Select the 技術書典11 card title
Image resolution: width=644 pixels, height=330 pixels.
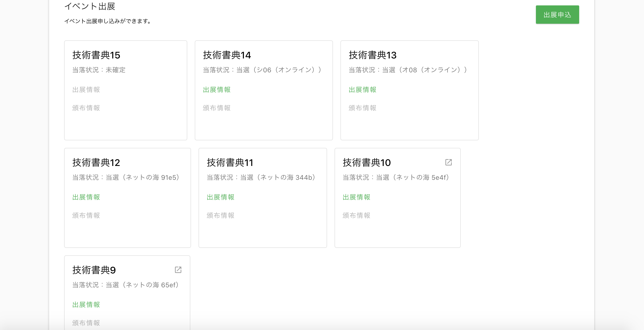pyautogui.click(x=230, y=163)
